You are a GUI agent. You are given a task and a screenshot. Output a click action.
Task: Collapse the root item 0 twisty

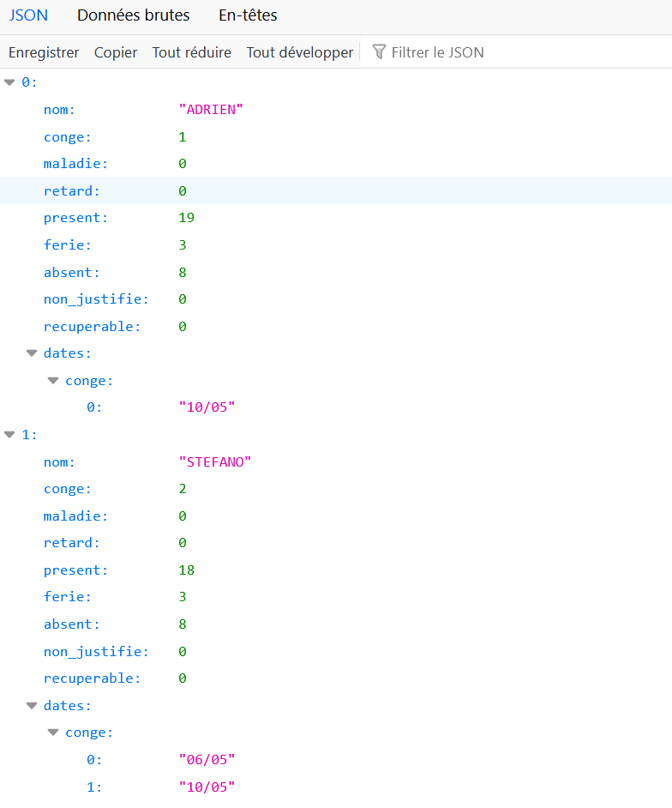pos(10,82)
